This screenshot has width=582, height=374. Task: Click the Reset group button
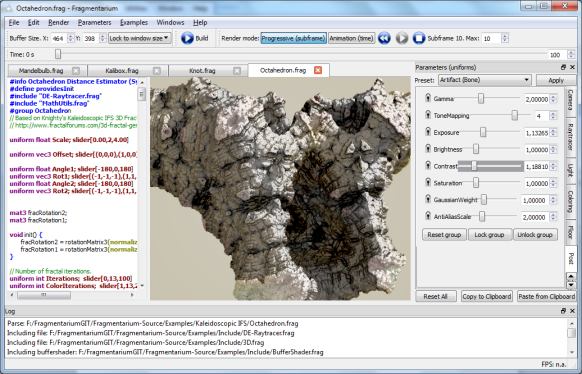coord(444,235)
